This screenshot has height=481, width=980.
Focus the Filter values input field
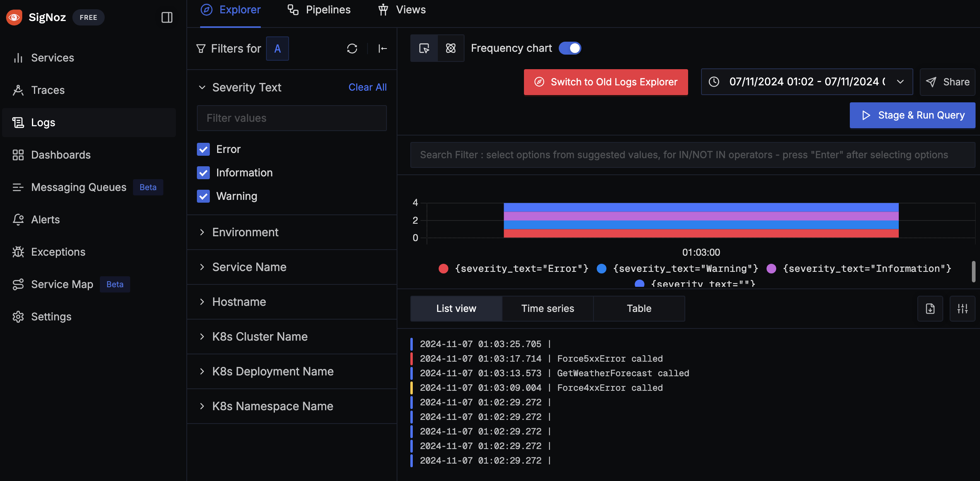click(291, 118)
